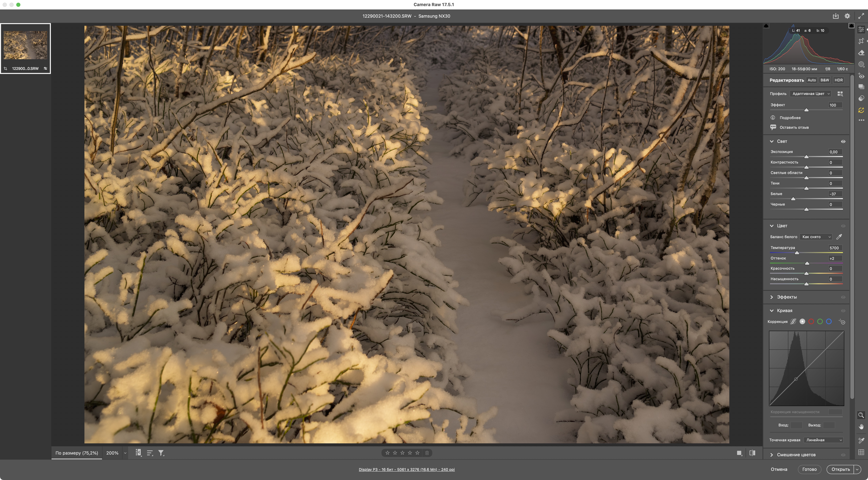
Task: Click the white balance eyedropper tool
Action: click(x=839, y=237)
